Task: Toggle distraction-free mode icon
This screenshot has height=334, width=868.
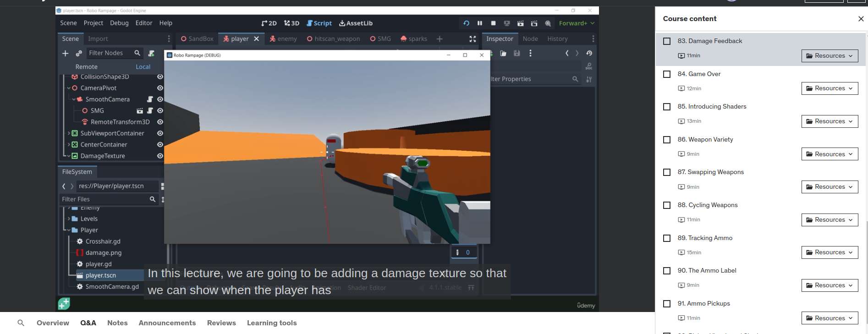Action: pyautogui.click(x=472, y=39)
